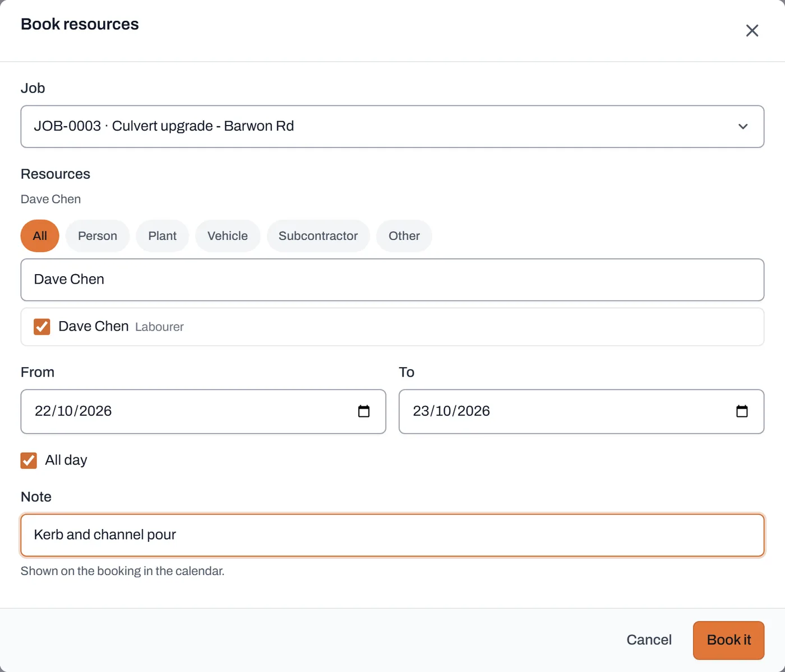Click the Labourer role text
This screenshot has height=672, width=785.
click(159, 327)
